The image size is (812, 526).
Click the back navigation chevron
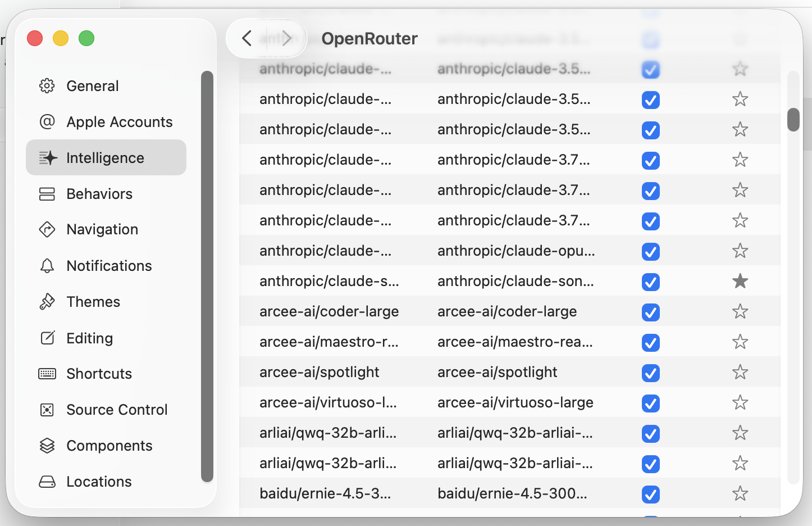[246, 38]
